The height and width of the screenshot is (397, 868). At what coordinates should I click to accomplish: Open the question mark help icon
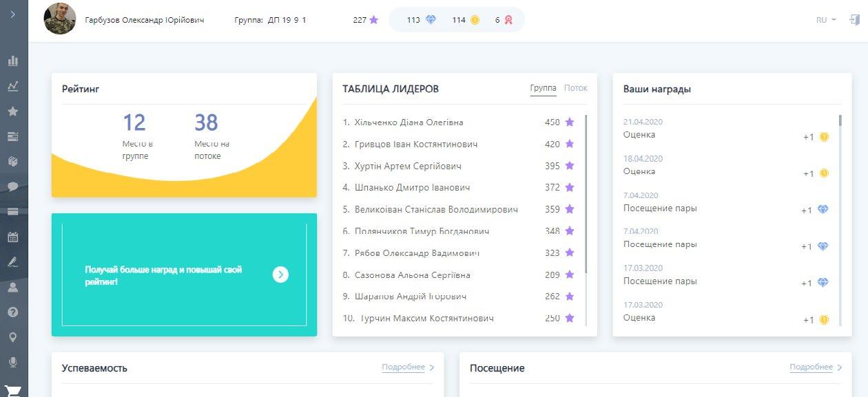(13, 312)
